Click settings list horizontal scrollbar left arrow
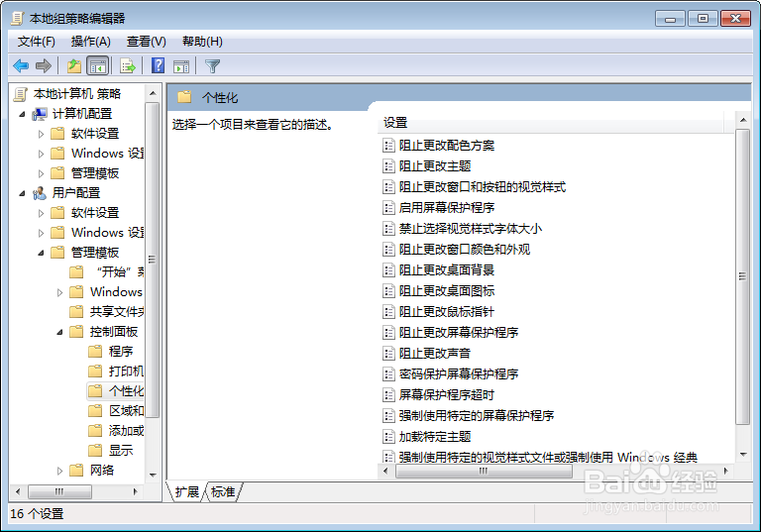Viewport: 761px width, 532px height. click(x=385, y=471)
